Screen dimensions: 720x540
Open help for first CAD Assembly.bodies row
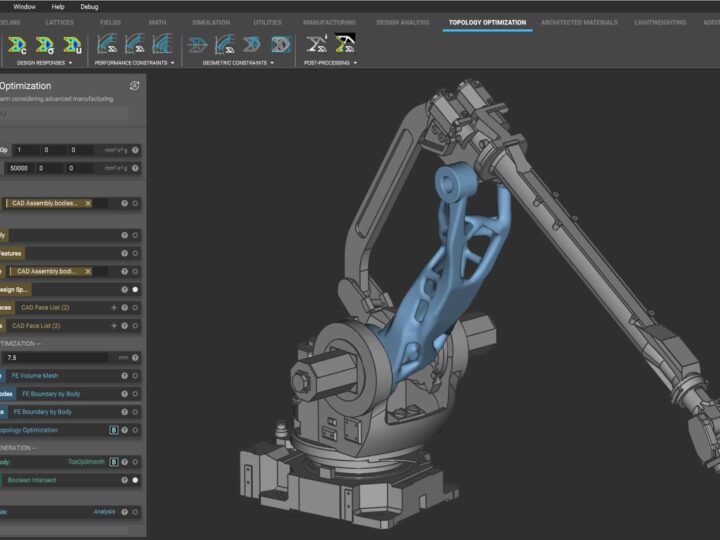124,203
